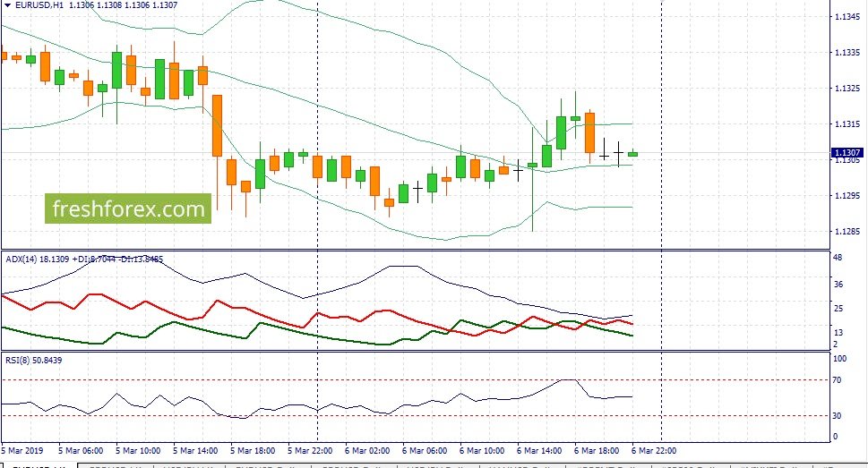Click the 6 Mar 18:00 time label
Image resolution: width=868 pixels, height=468 pixels.
(597, 451)
